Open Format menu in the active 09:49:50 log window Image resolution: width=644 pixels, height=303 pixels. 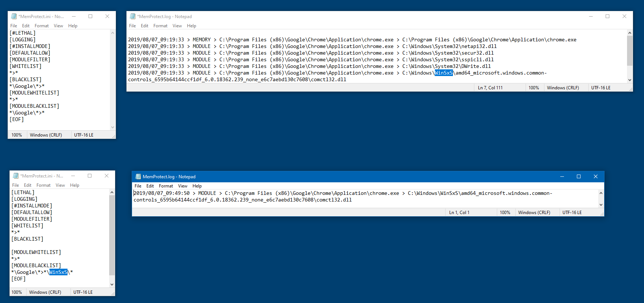(166, 186)
